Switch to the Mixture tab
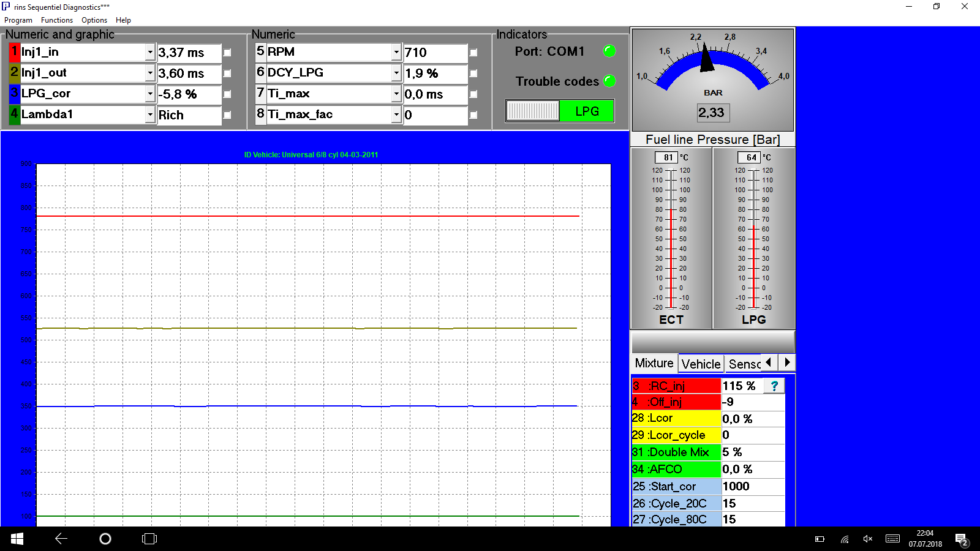This screenshot has height=551, width=980. (x=654, y=363)
